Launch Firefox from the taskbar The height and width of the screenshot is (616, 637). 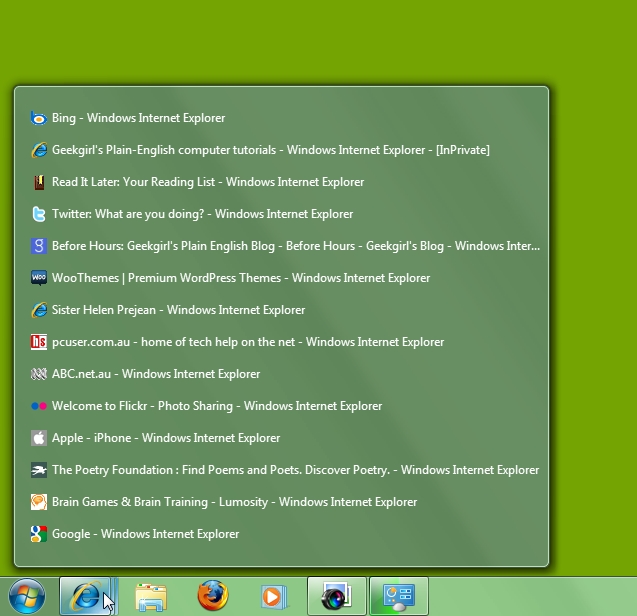click(213, 596)
